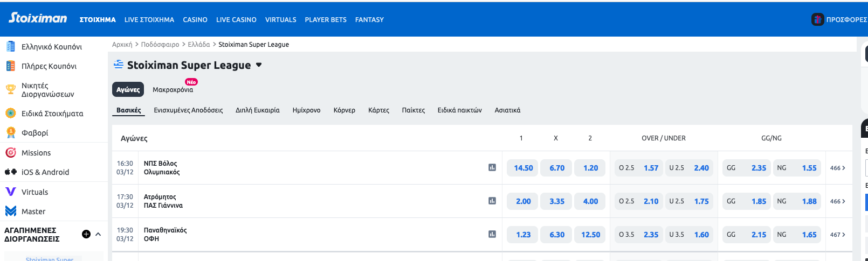The width and height of the screenshot is (868, 261).
Task: Expand the Stoiximan Super League dropdown arrow
Action: 259,65
